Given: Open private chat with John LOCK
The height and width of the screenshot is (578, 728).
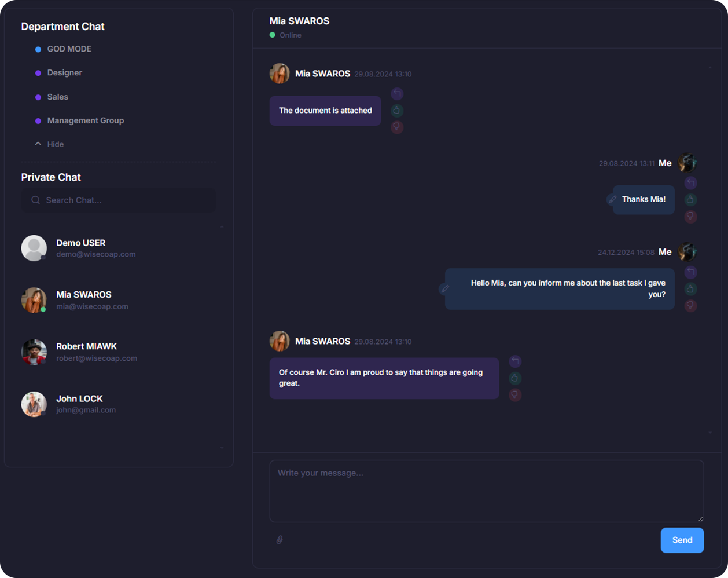Looking at the screenshot, I should pos(79,404).
